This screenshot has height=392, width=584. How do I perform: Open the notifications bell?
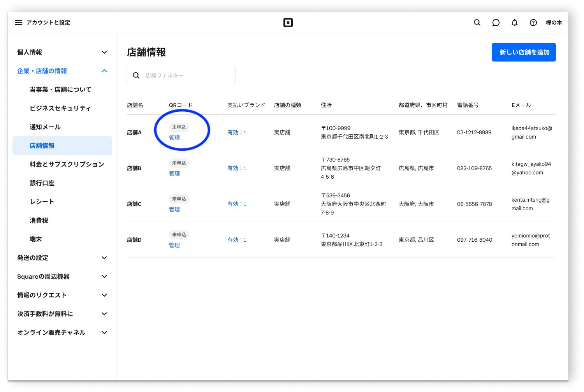tap(514, 23)
